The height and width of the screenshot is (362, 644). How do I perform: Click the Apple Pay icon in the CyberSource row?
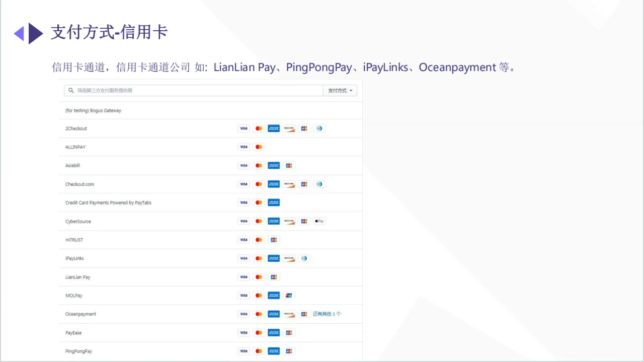click(319, 221)
